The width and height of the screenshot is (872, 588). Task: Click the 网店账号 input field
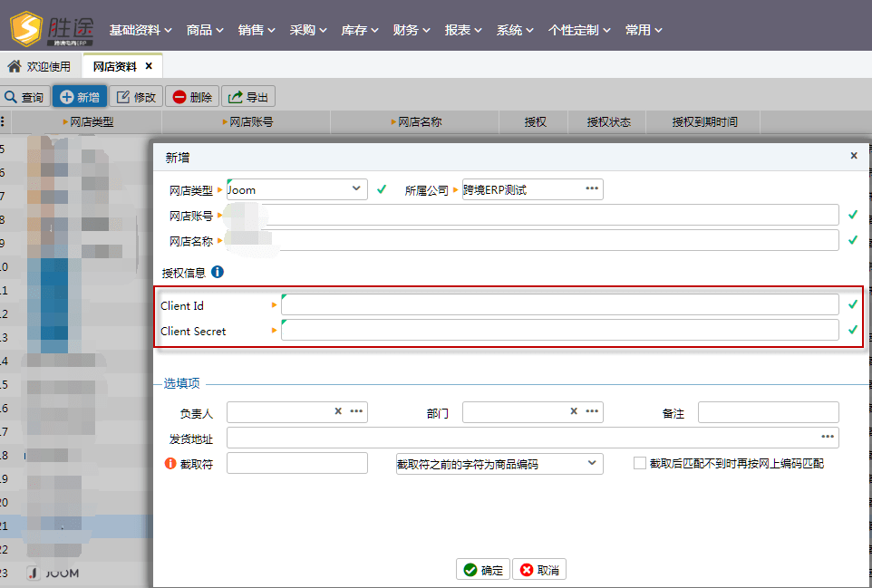[532, 215]
